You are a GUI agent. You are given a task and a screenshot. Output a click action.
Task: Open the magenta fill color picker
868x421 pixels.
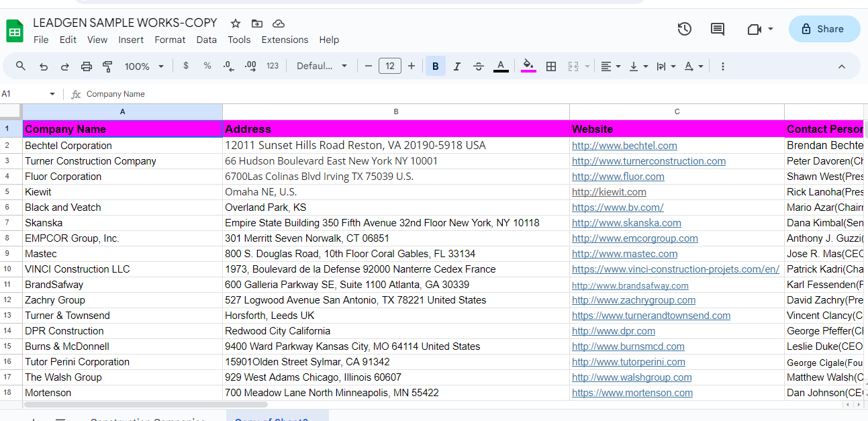point(528,66)
